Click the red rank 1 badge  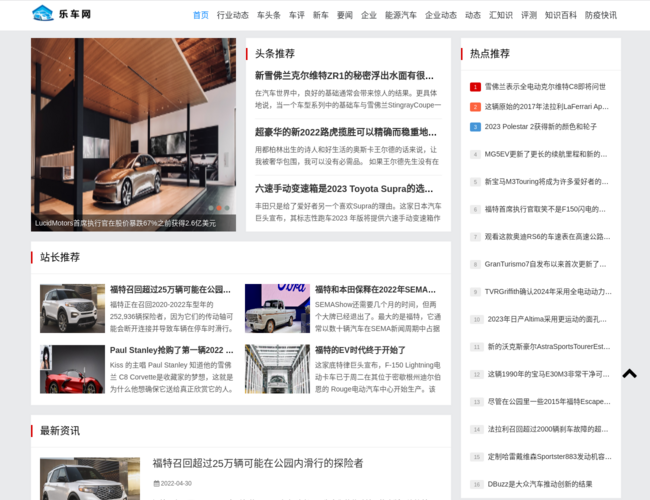[x=475, y=86]
